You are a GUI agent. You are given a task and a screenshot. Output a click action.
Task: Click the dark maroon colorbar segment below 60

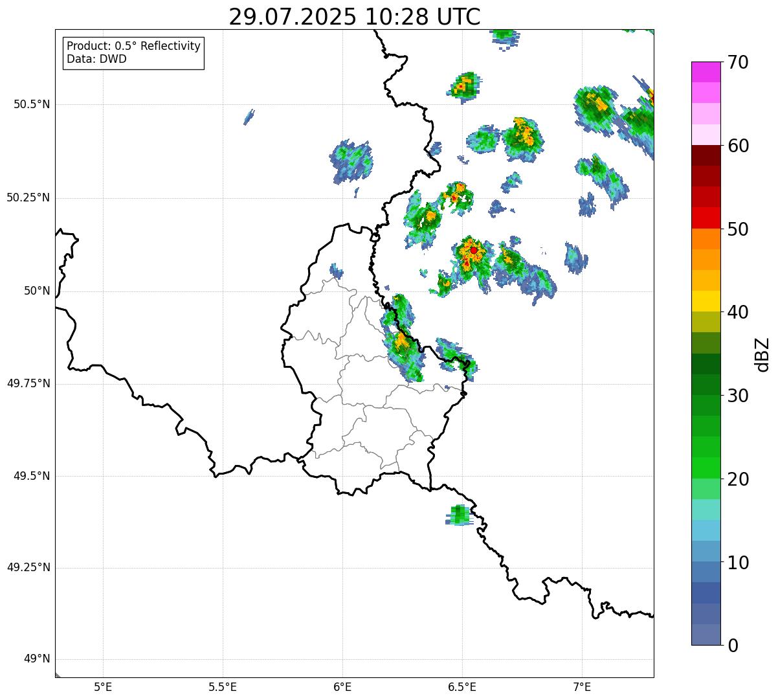tap(706, 155)
